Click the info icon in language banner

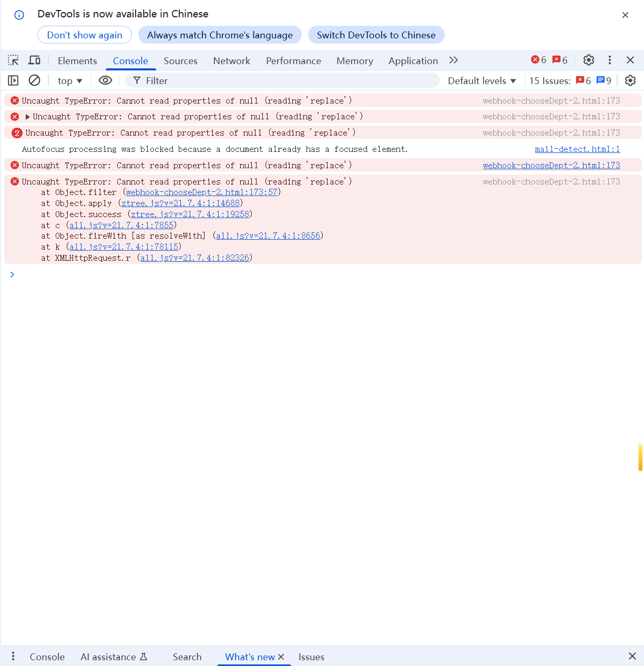coord(19,15)
